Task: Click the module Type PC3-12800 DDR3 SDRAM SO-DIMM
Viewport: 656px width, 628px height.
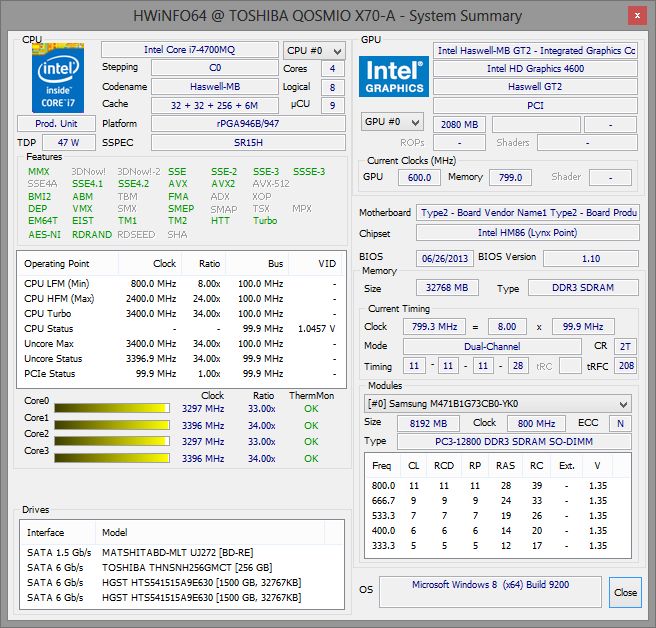Action: (x=514, y=442)
